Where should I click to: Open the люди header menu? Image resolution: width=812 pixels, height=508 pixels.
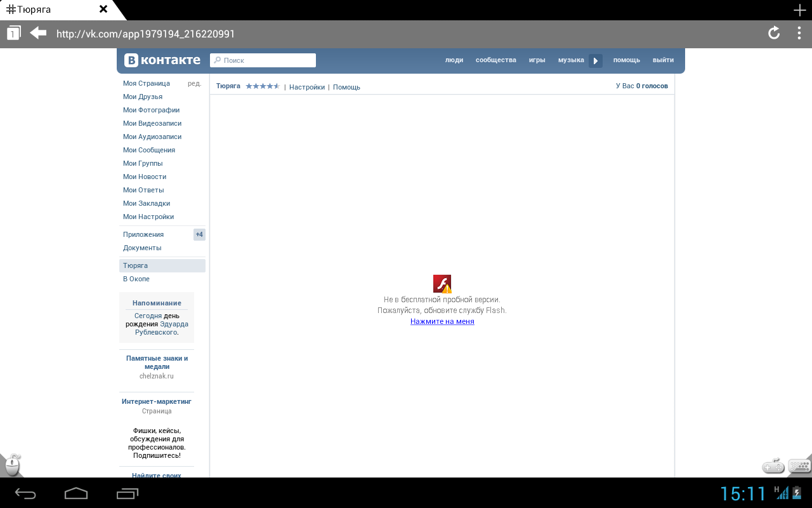pos(454,60)
